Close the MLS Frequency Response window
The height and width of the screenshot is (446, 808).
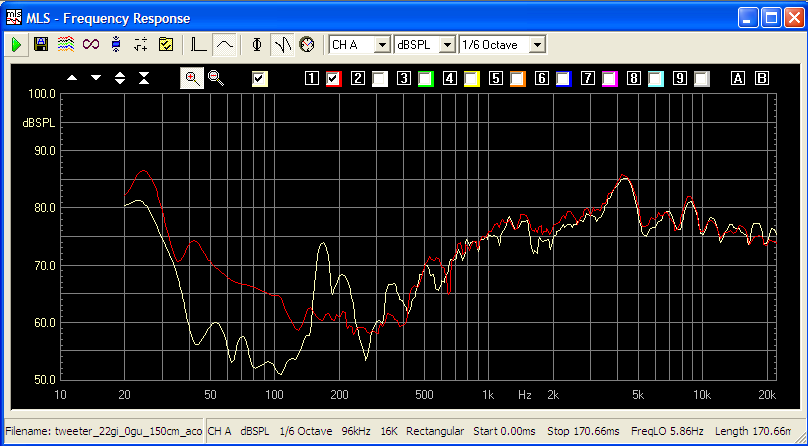[x=795, y=18]
